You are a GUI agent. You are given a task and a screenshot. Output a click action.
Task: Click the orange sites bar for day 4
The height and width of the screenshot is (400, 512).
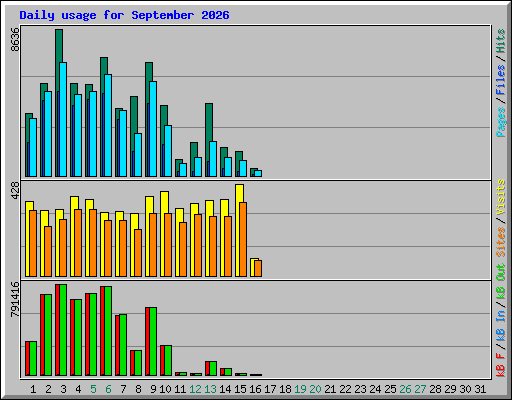pos(78,243)
